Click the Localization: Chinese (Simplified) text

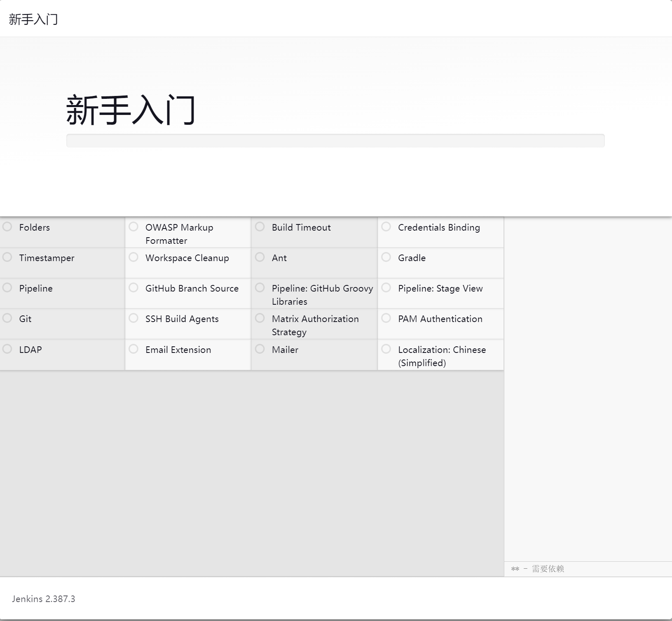tap(442, 356)
